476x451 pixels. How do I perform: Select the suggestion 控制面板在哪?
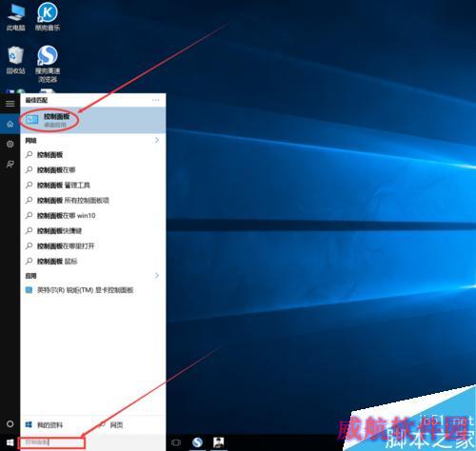[93, 170]
